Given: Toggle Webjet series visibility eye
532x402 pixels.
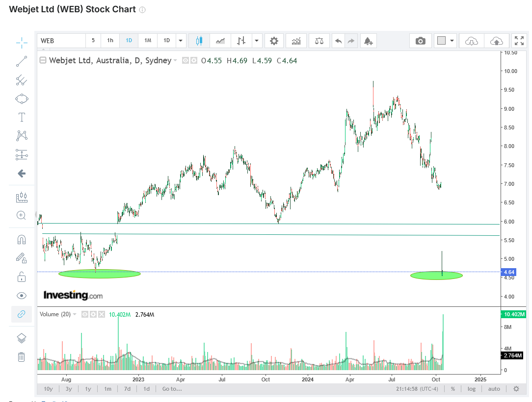Looking at the screenshot, I should point(186,61).
